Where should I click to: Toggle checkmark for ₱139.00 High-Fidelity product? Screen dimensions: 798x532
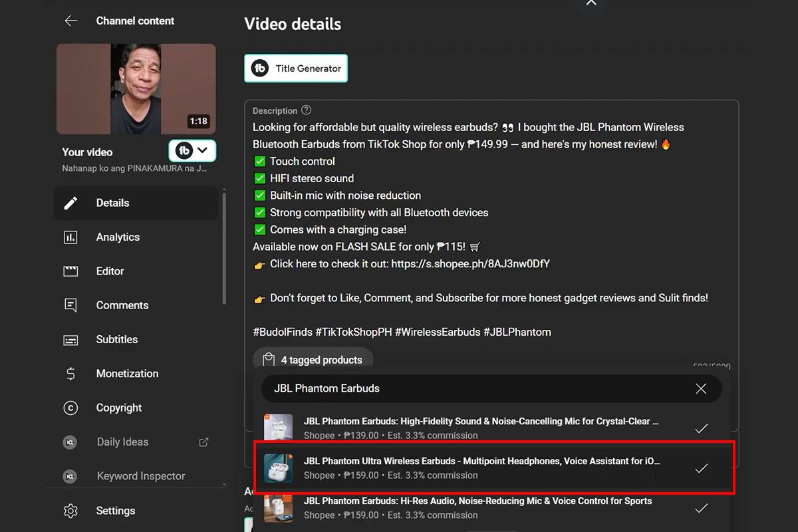701,428
